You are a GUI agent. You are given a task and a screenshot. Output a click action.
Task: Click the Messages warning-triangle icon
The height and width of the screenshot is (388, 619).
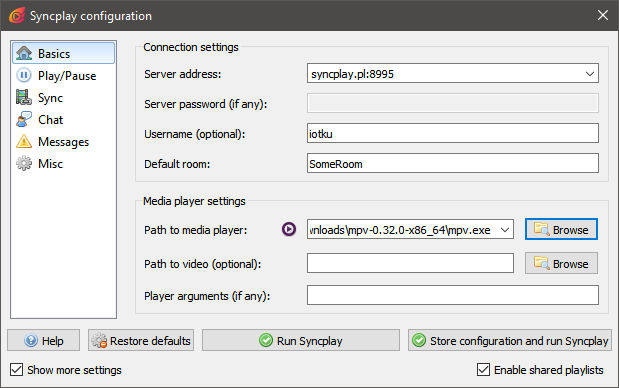click(x=24, y=141)
